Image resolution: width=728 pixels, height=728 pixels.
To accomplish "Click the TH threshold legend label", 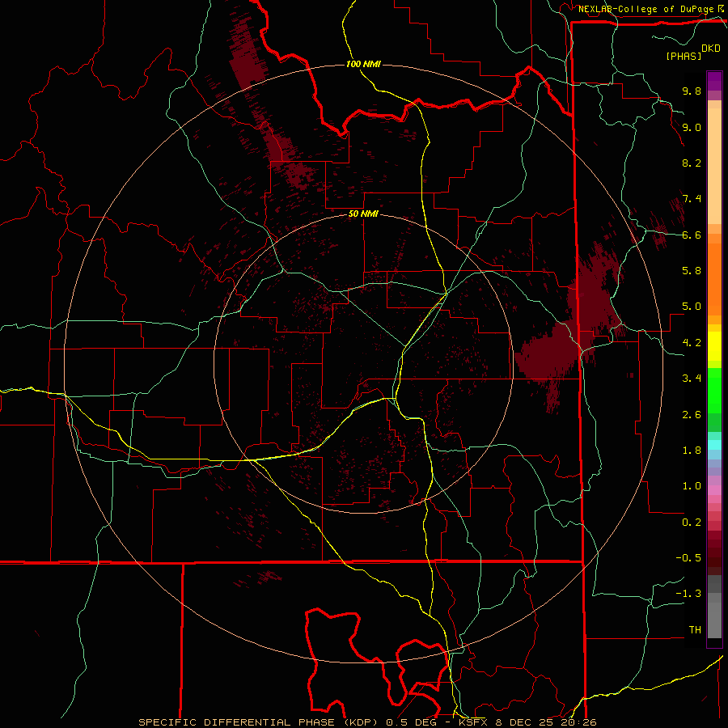I will coord(695,630).
